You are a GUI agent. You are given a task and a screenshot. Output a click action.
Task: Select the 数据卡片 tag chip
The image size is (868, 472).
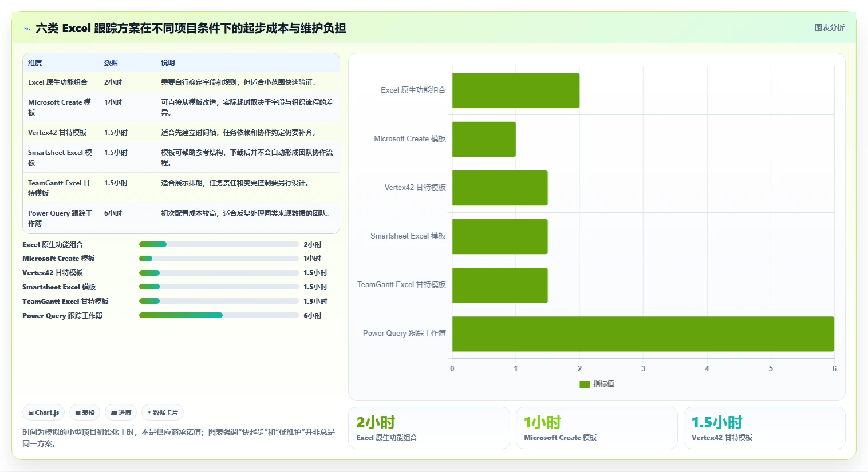tap(163, 412)
